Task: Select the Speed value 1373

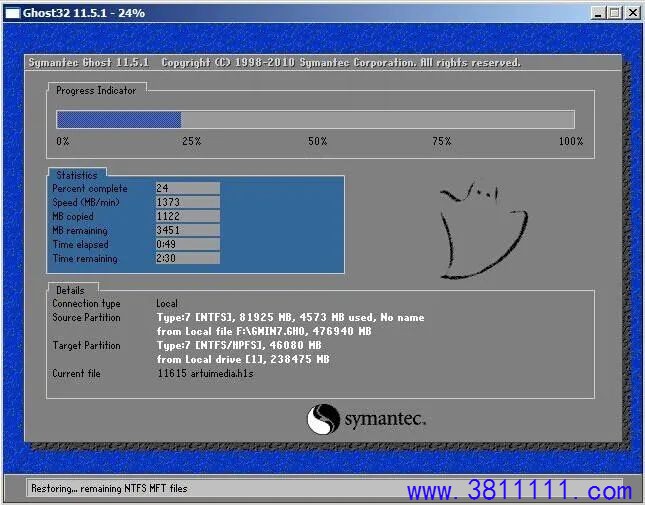Action: pos(188,202)
